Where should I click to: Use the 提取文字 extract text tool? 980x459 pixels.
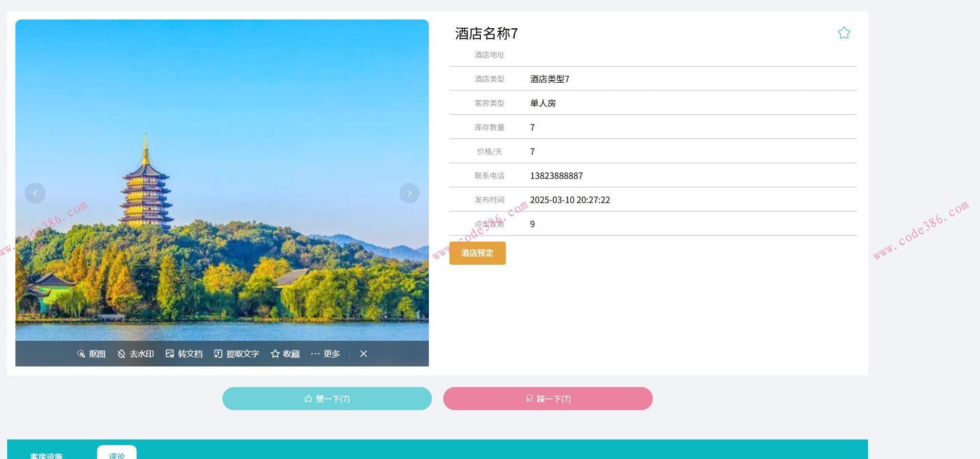tap(237, 354)
